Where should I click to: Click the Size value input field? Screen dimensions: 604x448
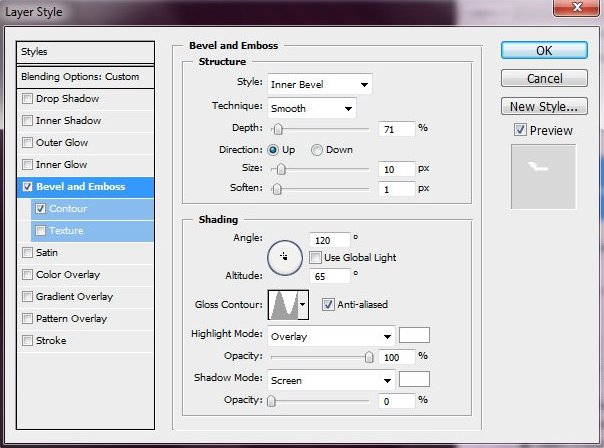pos(396,169)
